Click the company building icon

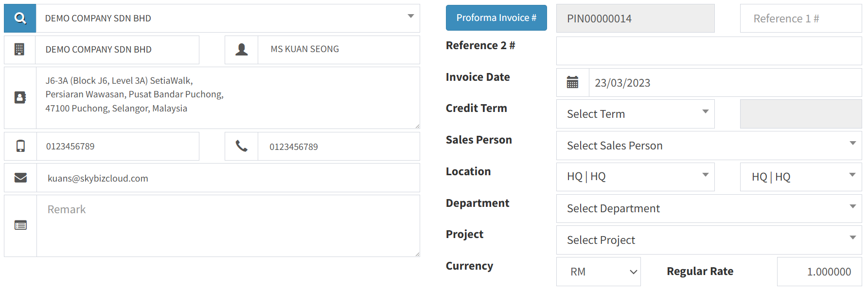[x=19, y=50]
